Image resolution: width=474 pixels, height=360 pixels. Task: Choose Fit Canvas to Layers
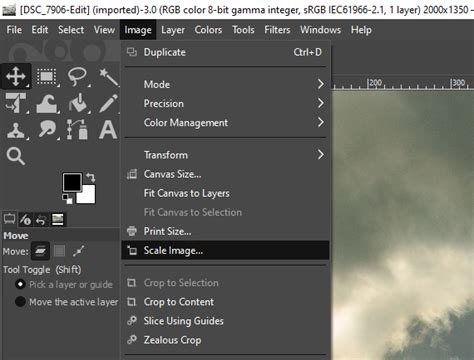coord(225,193)
